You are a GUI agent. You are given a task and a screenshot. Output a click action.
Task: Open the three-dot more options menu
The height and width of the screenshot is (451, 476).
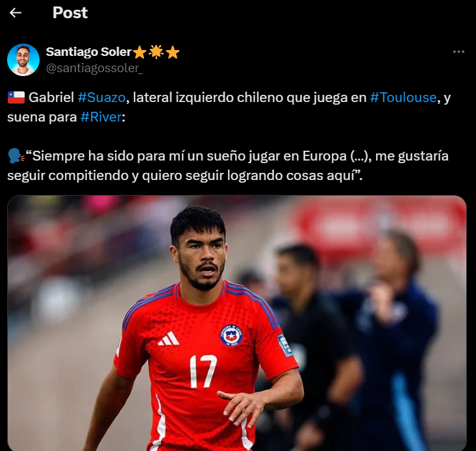(x=458, y=52)
